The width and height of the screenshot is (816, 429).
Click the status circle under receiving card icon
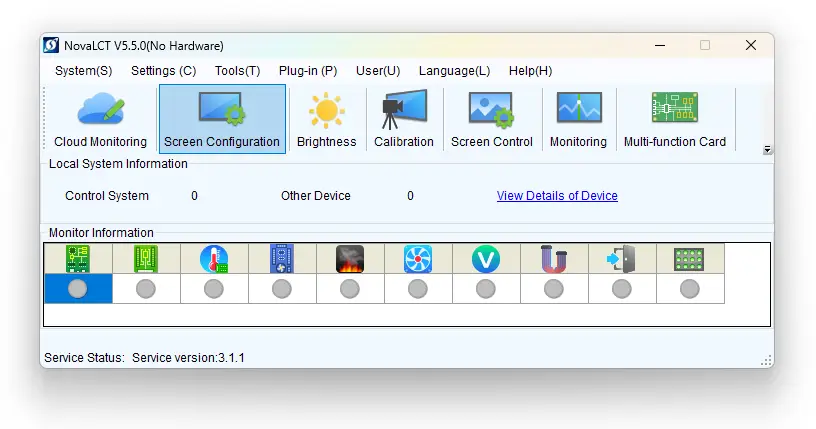click(146, 288)
